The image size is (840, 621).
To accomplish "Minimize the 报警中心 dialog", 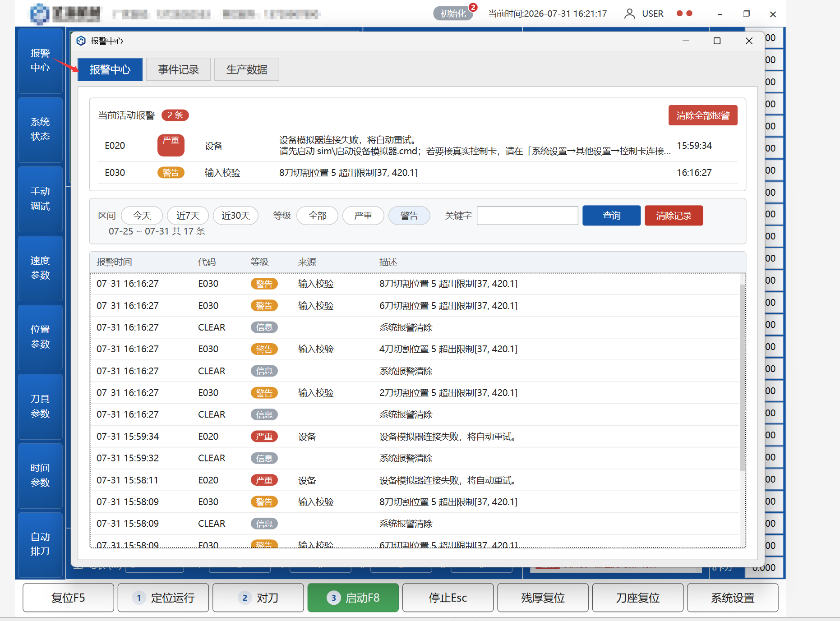I will pyautogui.click(x=686, y=41).
